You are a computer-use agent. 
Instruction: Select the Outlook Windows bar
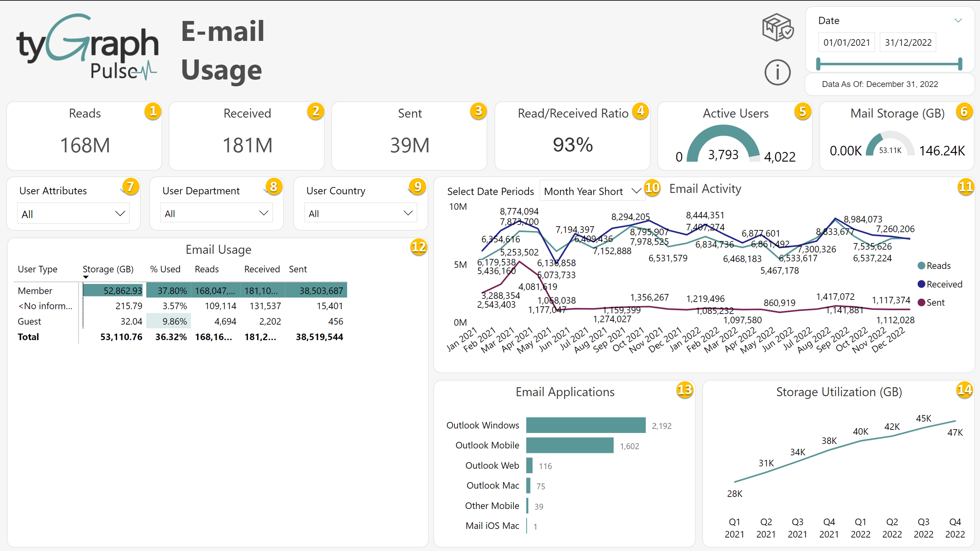585,425
